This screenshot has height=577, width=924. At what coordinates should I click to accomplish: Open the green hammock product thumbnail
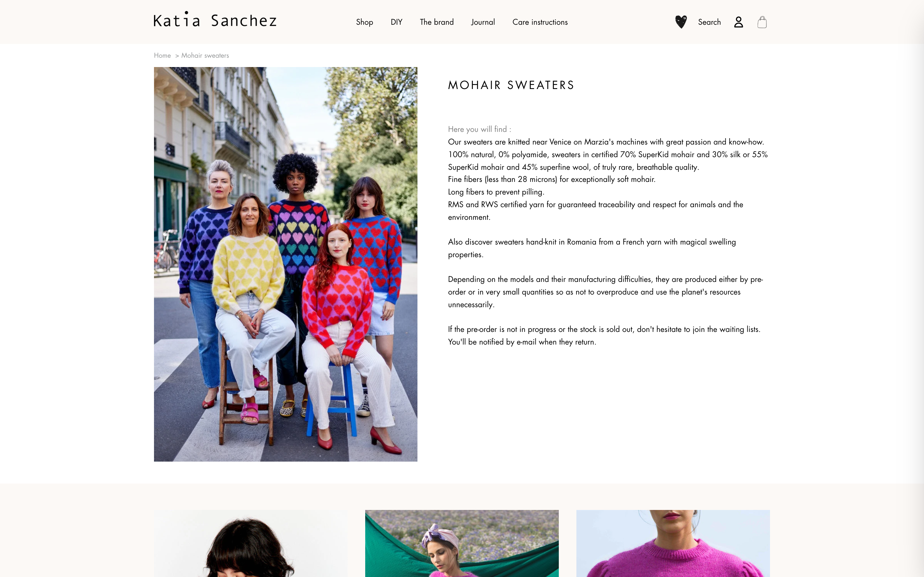[462, 543]
